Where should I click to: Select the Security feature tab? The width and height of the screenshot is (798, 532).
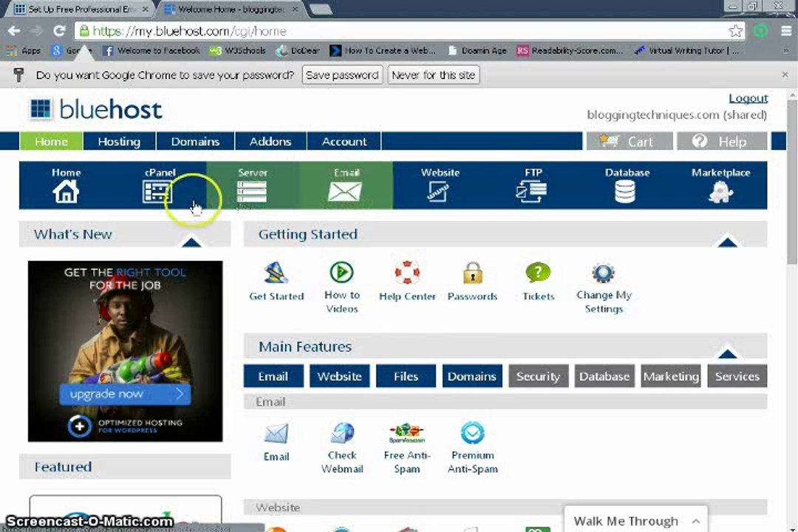(x=539, y=376)
